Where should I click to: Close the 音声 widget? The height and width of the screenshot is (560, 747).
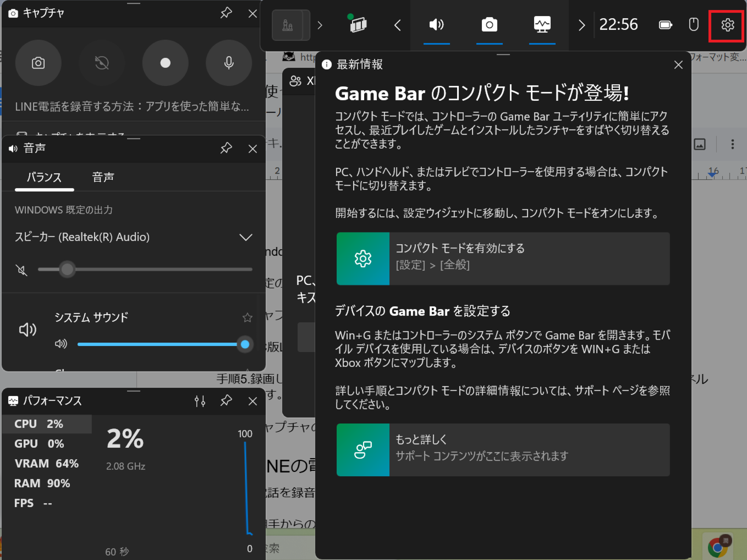pyautogui.click(x=253, y=149)
